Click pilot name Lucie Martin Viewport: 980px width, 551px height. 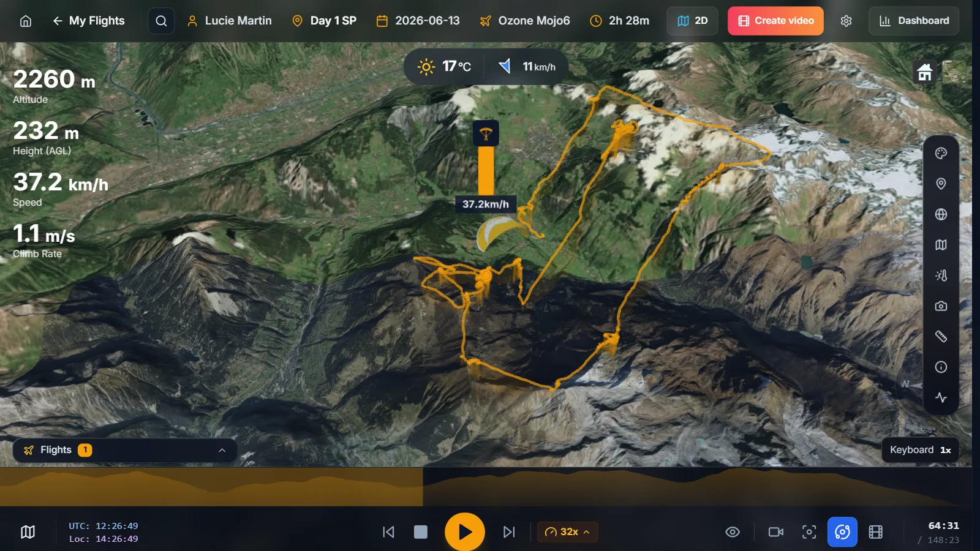[230, 21]
